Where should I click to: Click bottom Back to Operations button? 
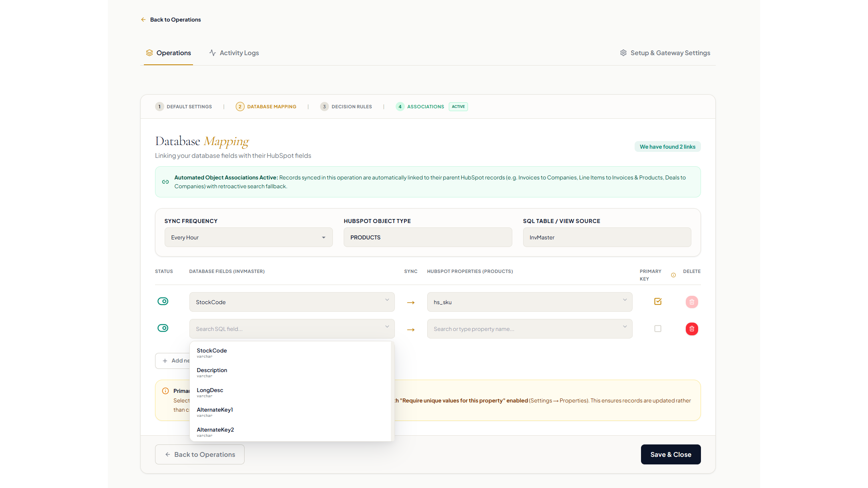pyautogui.click(x=200, y=454)
